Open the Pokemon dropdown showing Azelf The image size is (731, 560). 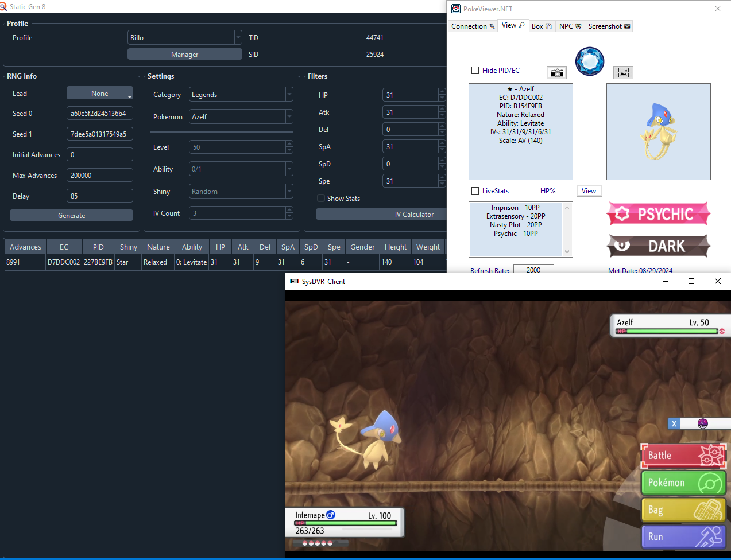(x=241, y=116)
